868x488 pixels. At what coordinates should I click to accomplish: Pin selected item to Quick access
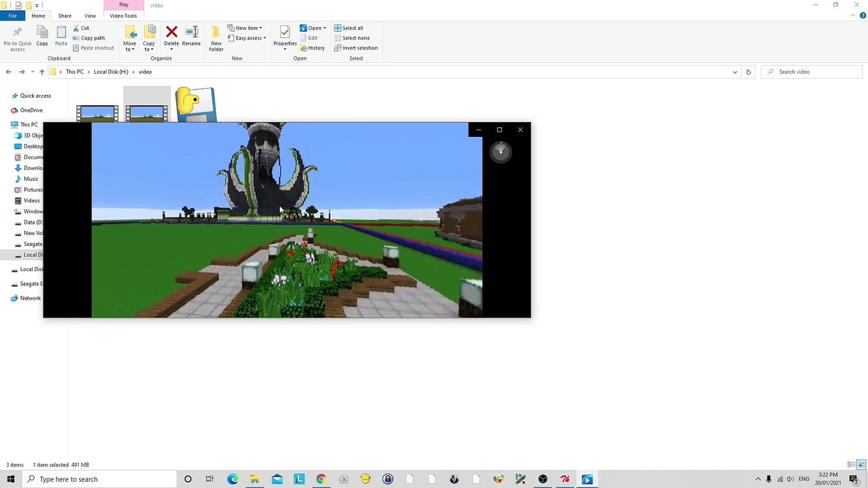click(x=17, y=38)
